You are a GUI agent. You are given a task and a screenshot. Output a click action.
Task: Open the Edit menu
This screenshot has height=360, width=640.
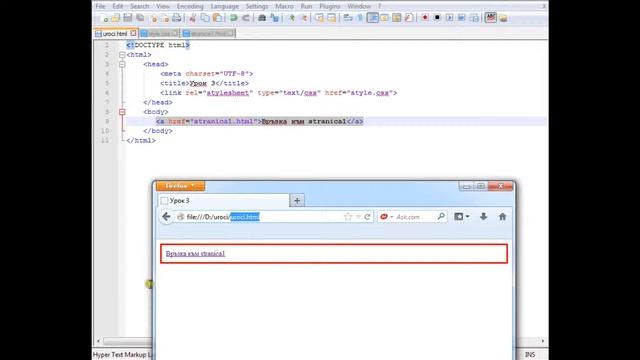point(118,6)
